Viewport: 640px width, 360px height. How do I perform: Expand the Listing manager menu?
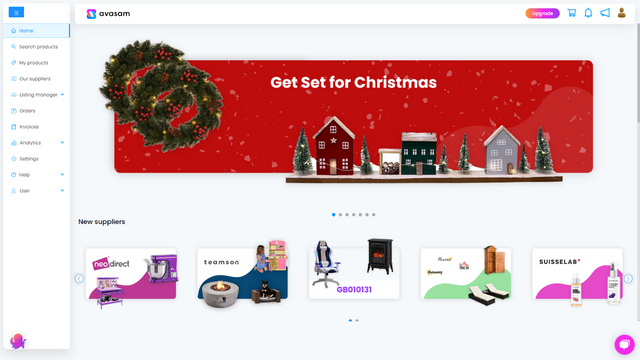37,95
